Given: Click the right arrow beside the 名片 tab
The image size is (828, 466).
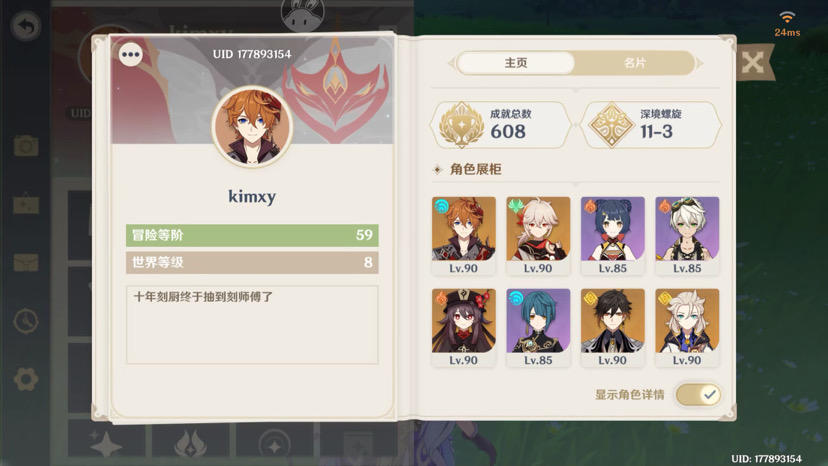Looking at the screenshot, I should pyautogui.click(x=700, y=63).
